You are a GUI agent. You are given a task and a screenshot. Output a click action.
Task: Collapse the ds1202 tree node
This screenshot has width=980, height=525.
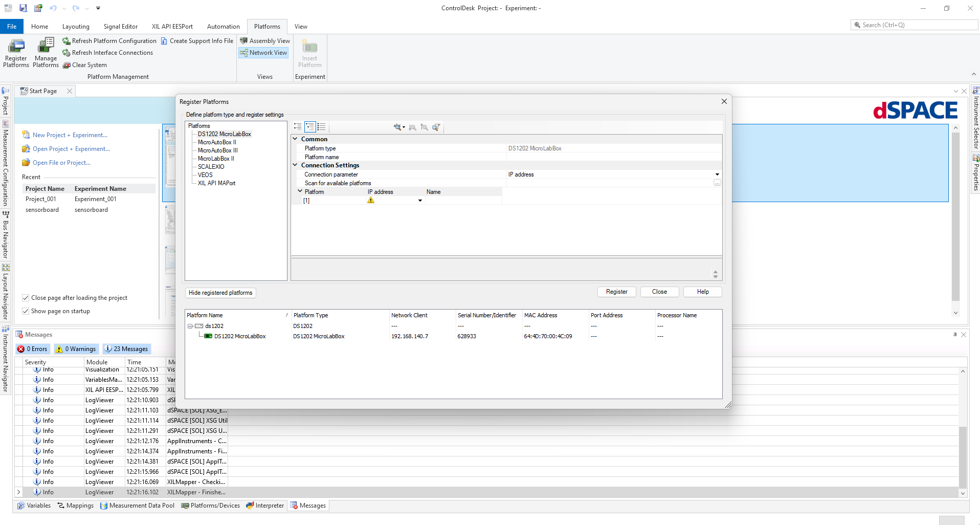(190, 326)
